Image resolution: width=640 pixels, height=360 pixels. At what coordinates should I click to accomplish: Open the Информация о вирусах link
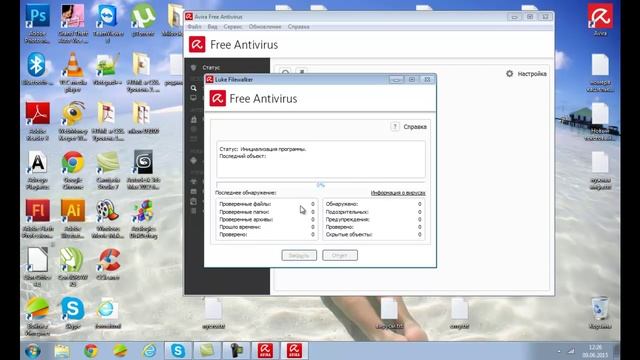click(398, 193)
